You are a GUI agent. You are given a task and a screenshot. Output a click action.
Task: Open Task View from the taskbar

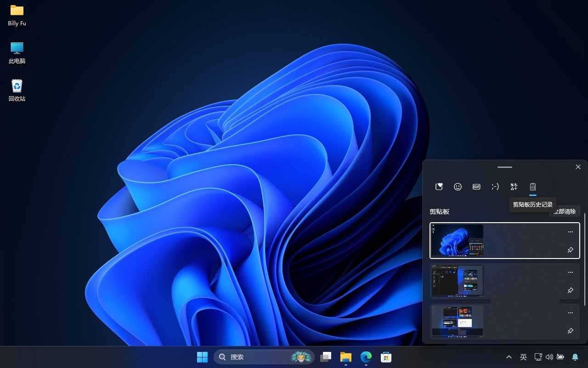(326, 357)
